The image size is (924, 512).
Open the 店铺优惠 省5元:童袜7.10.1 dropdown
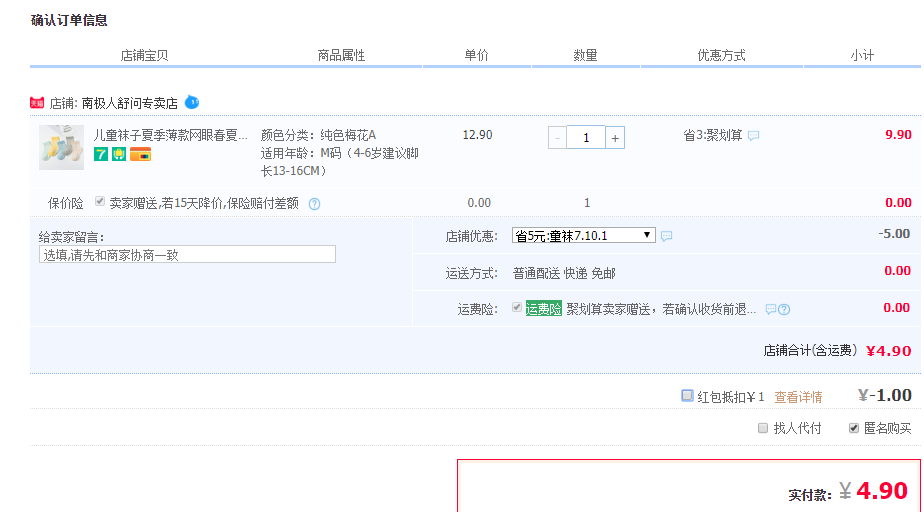583,236
